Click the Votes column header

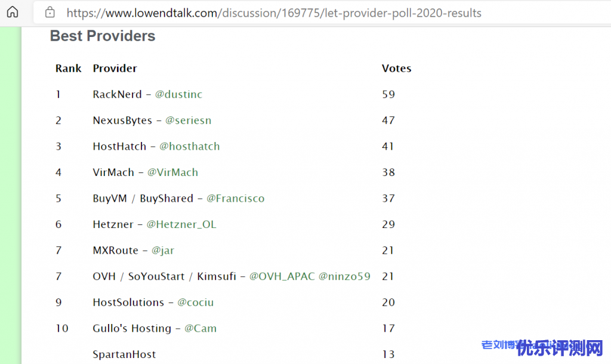click(x=396, y=69)
